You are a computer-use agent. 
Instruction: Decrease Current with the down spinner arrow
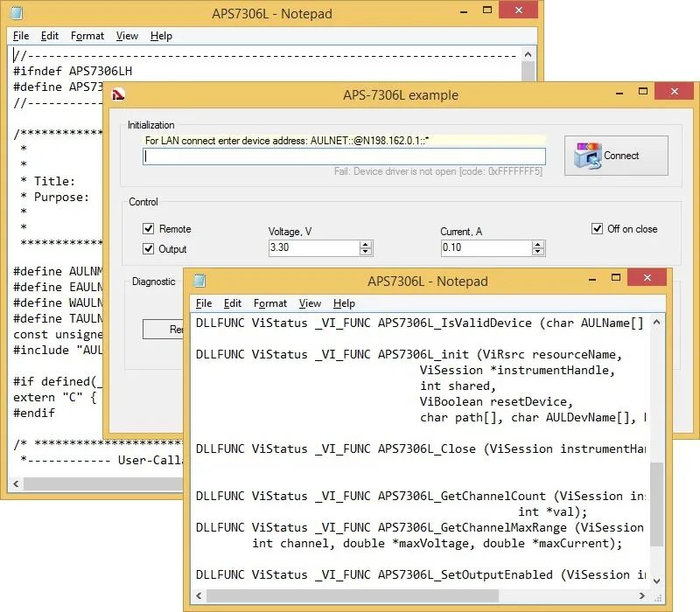[x=538, y=252]
